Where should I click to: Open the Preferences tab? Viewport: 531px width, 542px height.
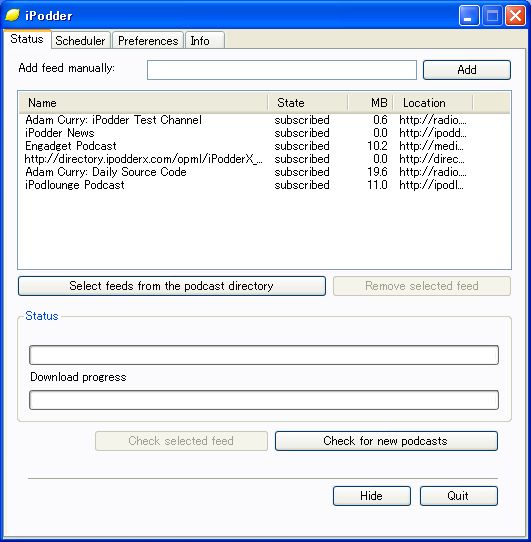tap(148, 41)
